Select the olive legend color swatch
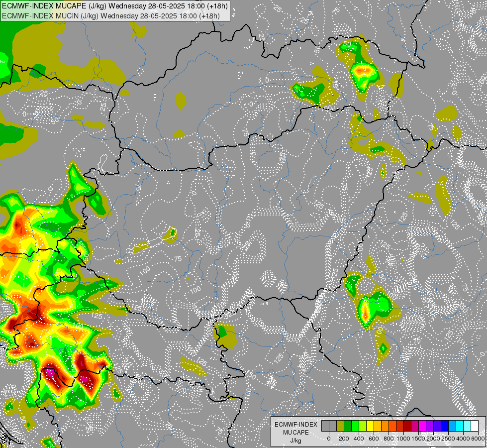 tap(340, 426)
